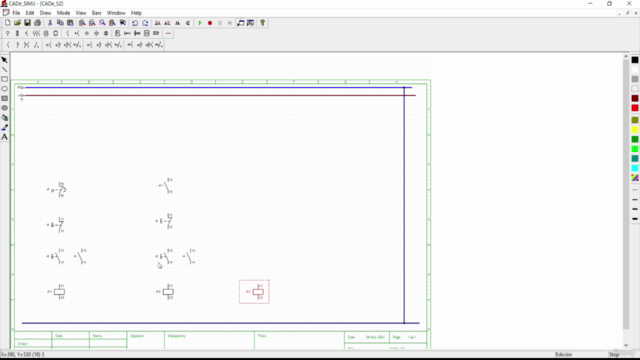Open the Edit menu

tap(30, 13)
